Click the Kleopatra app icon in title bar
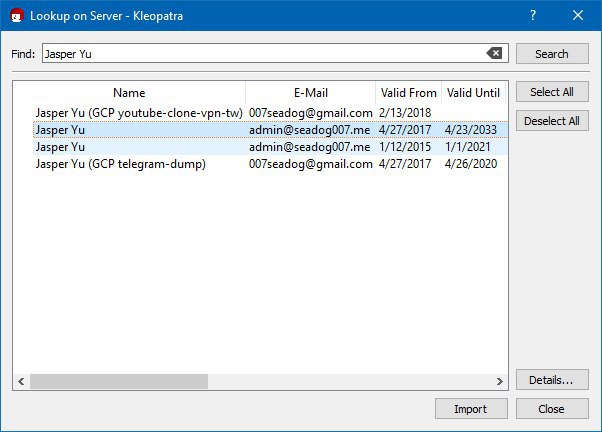Viewport: 602px width, 432px height. 17,16
